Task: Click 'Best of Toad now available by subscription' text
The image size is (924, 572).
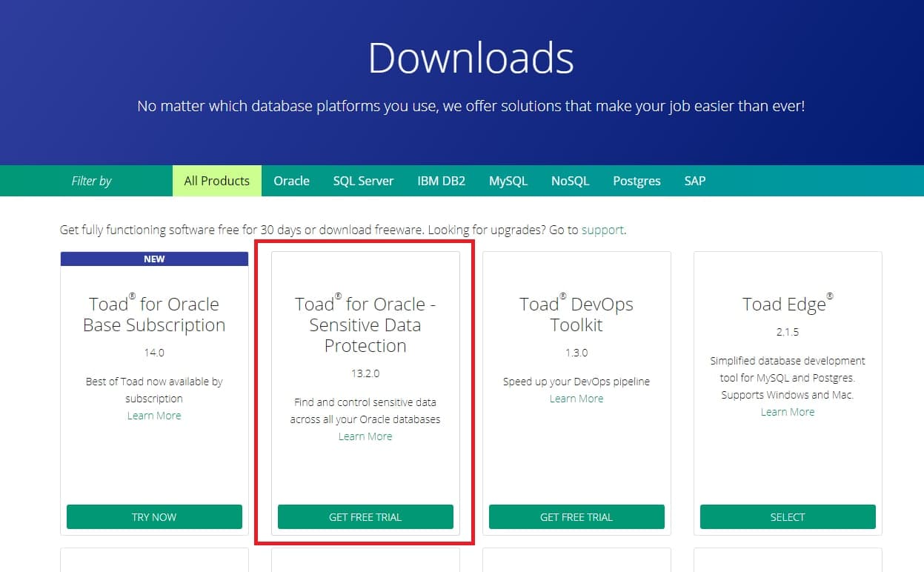Action: pyautogui.click(x=154, y=390)
